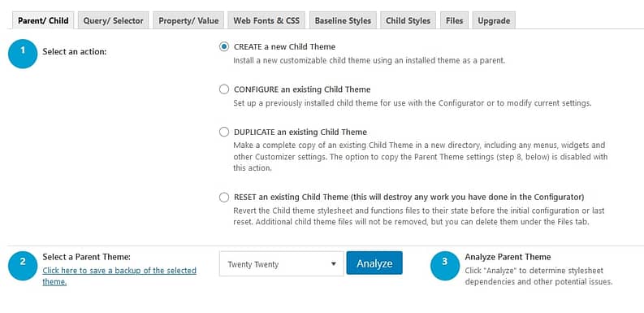The image size is (644, 313).
Task: Open the backup of selected theme link
Action: pyautogui.click(x=119, y=276)
